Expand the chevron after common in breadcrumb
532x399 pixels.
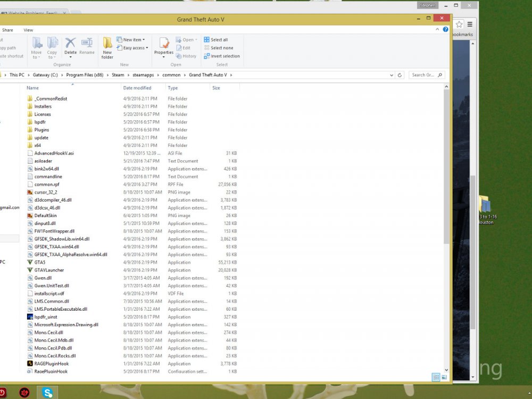185,75
